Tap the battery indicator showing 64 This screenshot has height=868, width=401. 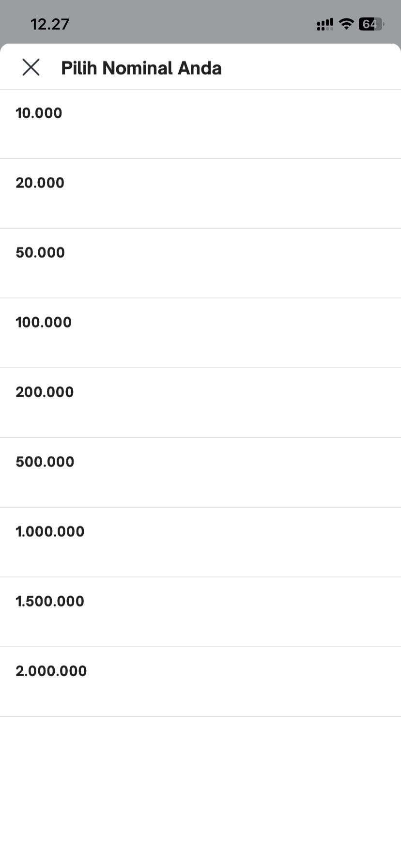tap(371, 24)
